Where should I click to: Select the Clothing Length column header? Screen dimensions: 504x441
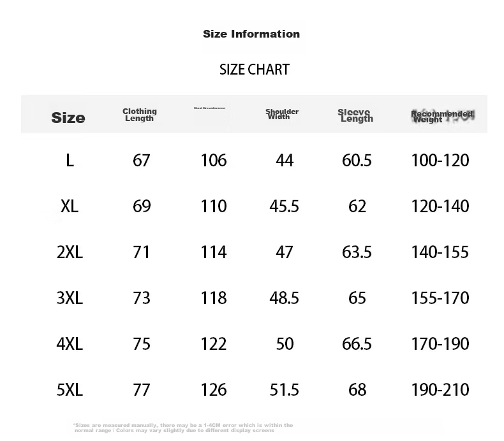140,115
